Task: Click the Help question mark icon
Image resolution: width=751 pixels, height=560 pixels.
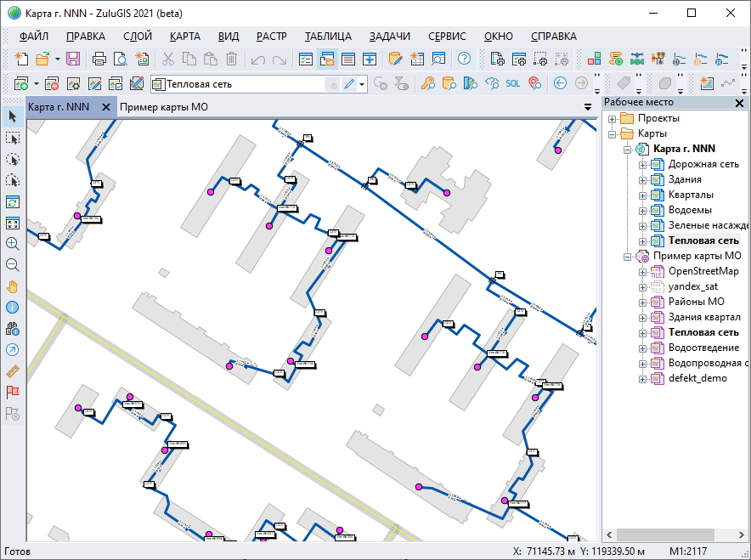Action: [464, 59]
